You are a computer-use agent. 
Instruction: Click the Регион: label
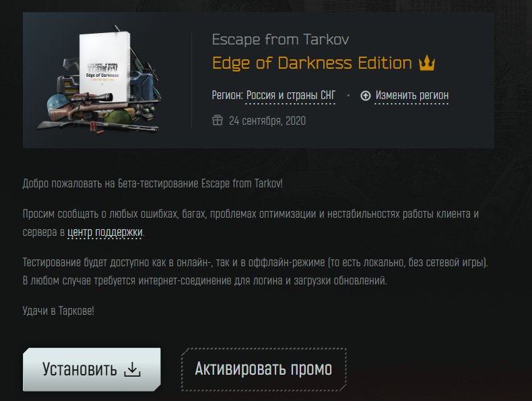click(228, 96)
